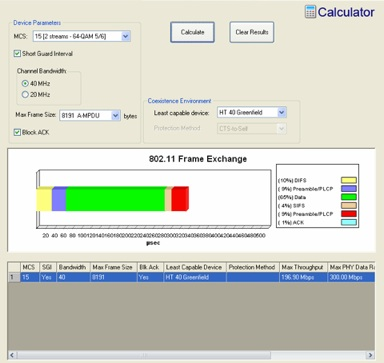Click the Calculator icon in header
Image resolution: width=384 pixels, height=363 pixels.
tap(310, 12)
